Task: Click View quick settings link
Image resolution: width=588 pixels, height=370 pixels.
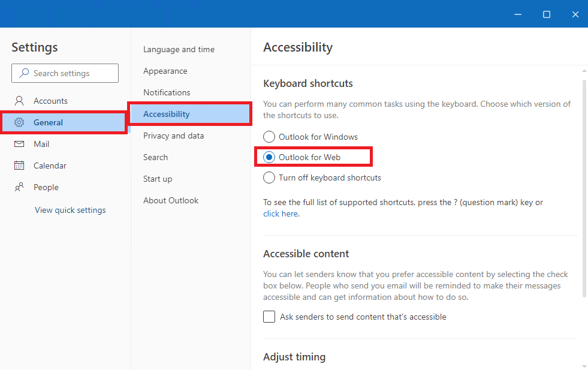Action: coord(70,210)
